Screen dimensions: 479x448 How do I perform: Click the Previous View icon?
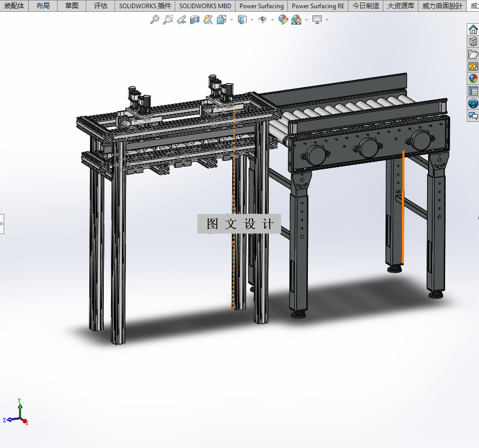click(x=181, y=20)
